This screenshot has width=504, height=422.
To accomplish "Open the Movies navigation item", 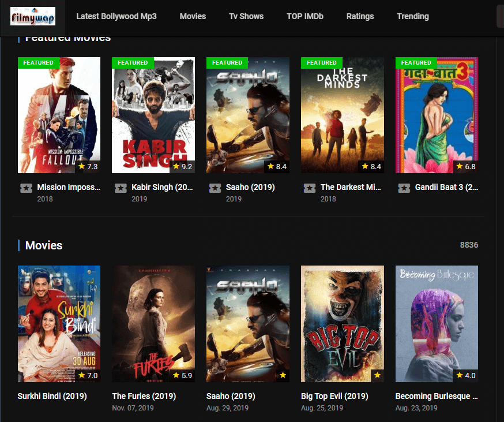I will point(193,16).
